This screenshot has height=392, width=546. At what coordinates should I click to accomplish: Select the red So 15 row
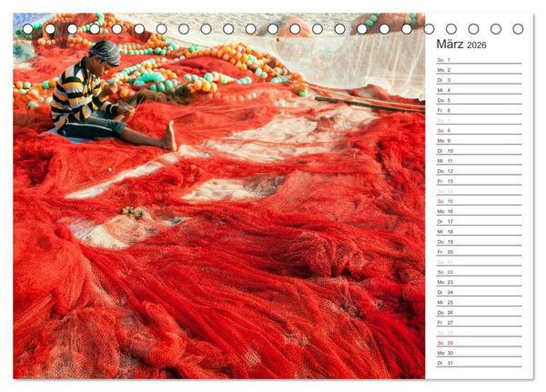pyautogui.click(x=480, y=201)
